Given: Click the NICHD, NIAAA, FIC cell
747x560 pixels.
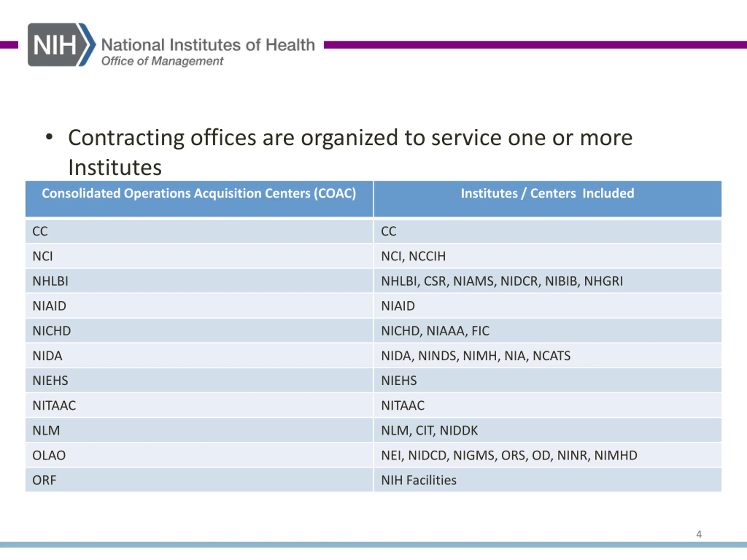Looking at the screenshot, I should click(435, 331).
